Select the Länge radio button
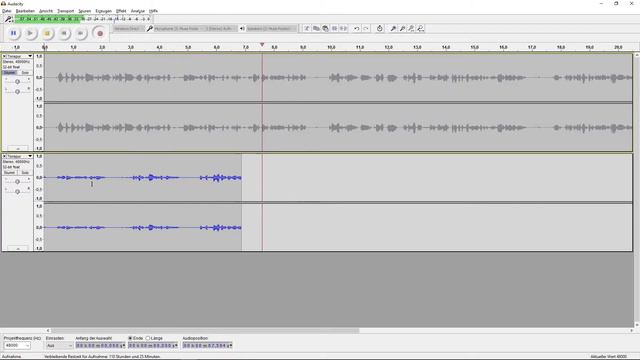The image size is (640, 360). click(148, 338)
